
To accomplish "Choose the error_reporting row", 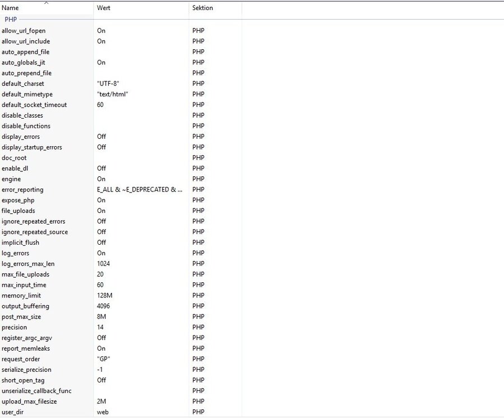I will [22, 190].
